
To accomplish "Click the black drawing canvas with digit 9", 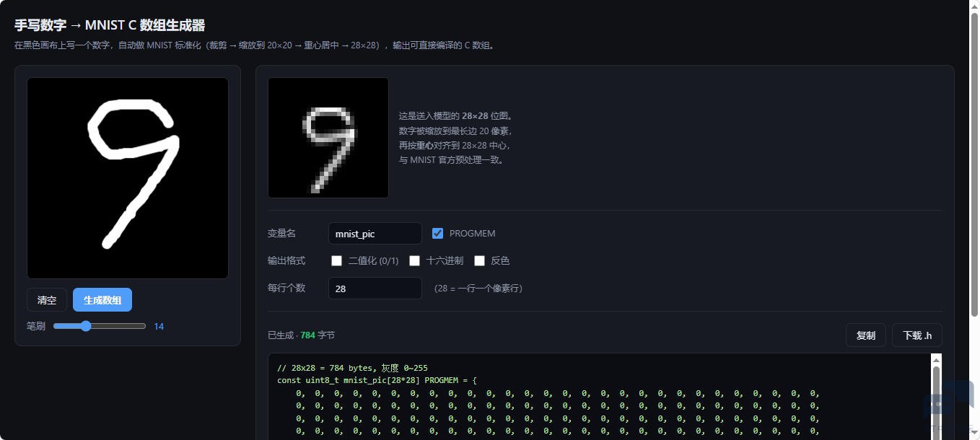I will tap(128, 178).
